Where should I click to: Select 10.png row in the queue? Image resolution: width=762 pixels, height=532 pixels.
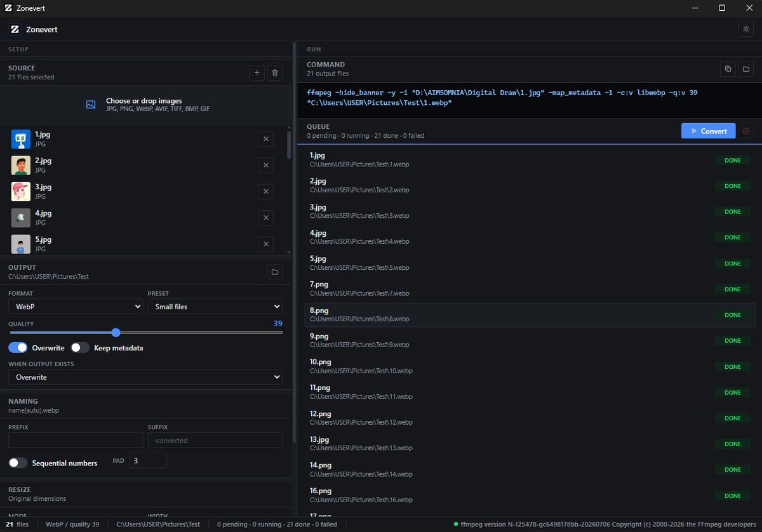tap(530, 366)
